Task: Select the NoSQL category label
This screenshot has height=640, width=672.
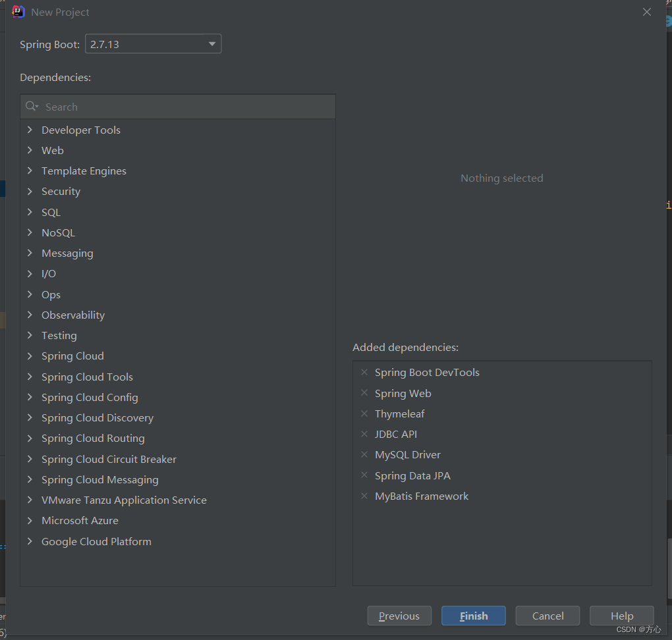Action: [x=58, y=232]
